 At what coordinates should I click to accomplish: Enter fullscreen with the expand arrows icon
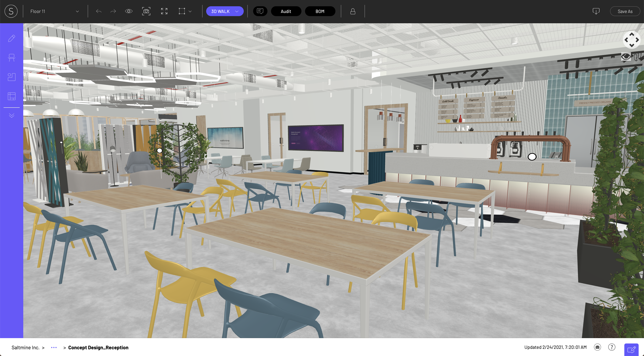point(164,11)
